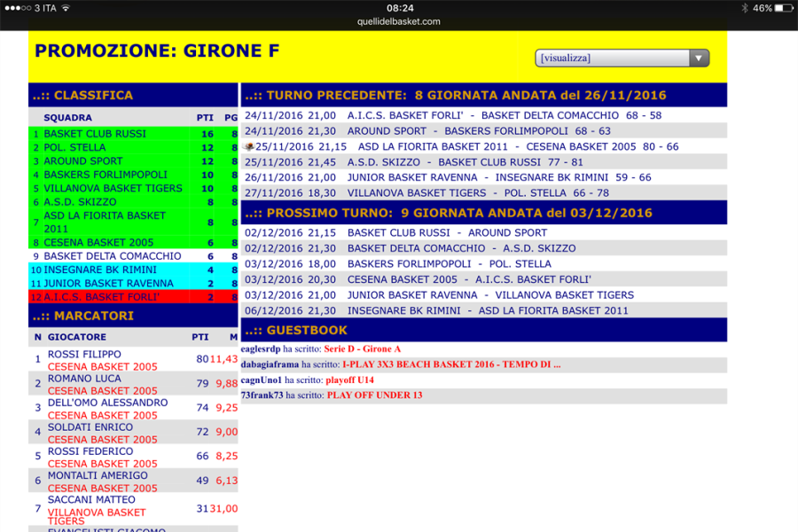Viewport: 798px width, 532px height.
Task: Click user eaglesrdp in guestbook
Action: (261, 348)
